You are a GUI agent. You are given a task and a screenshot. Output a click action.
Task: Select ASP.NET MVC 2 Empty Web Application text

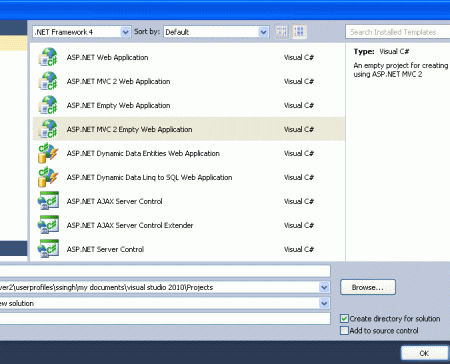(x=129, y=129)
